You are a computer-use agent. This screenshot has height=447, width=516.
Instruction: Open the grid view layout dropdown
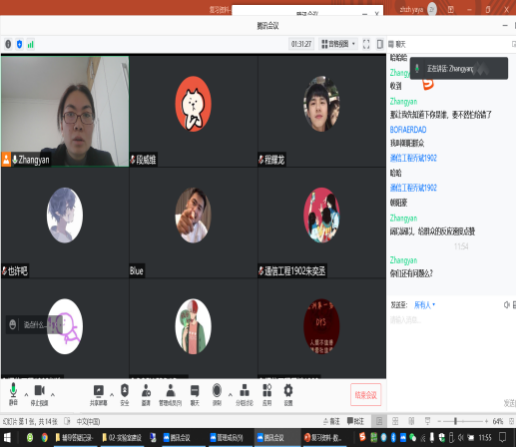click(x=338, y=44)
